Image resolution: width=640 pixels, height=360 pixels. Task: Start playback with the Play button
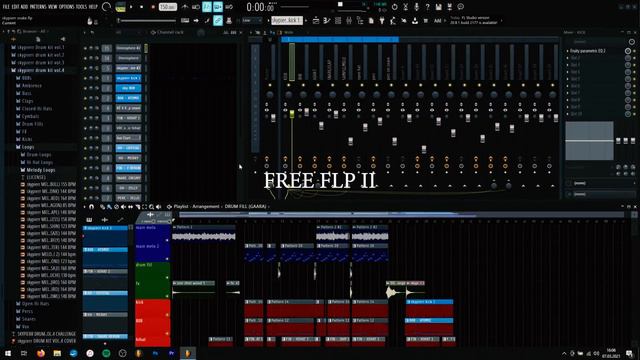coord(131,7)
